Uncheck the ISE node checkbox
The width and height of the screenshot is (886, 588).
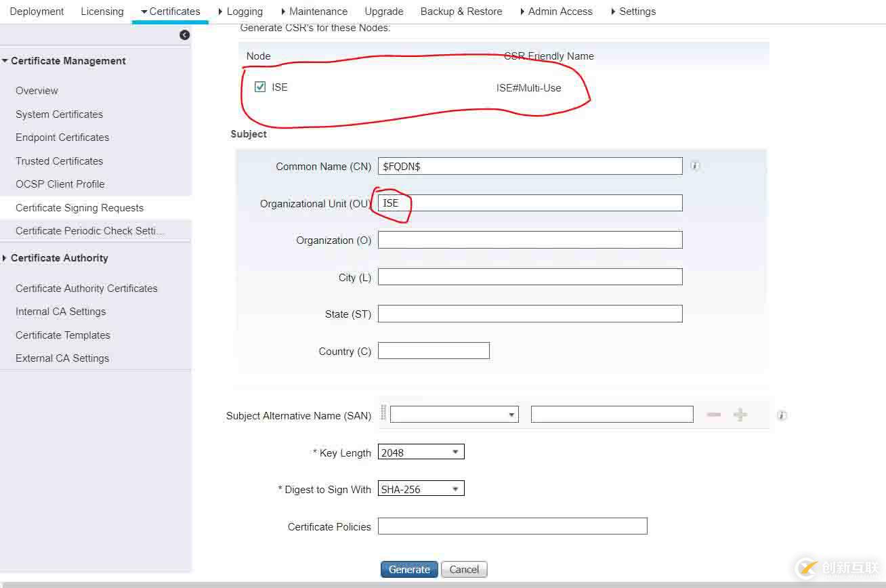tap(260, 87)
